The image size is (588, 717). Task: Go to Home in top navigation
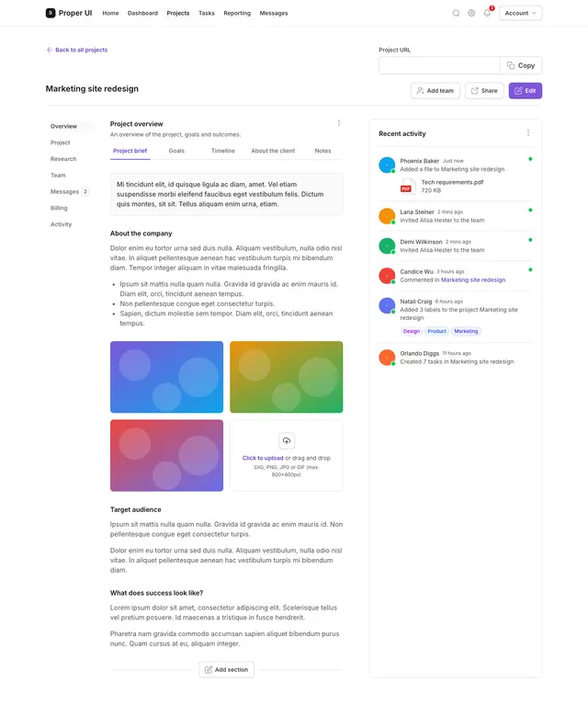coord(110,13)
